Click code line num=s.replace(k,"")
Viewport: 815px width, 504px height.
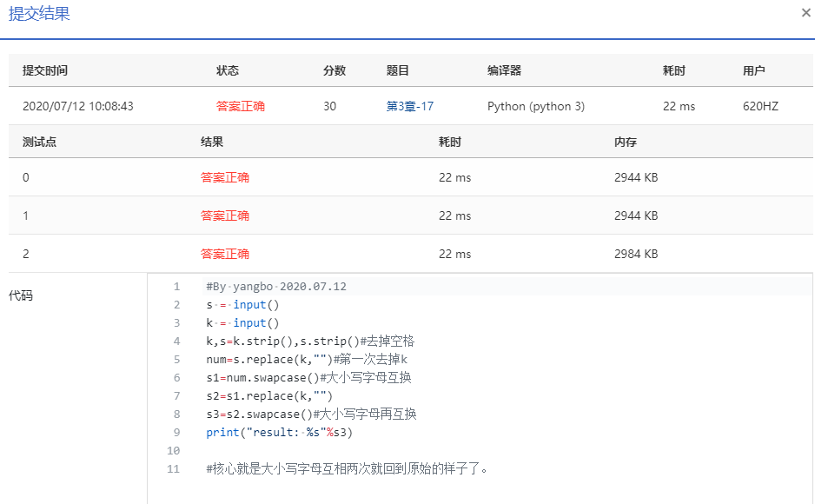(307, 360)
